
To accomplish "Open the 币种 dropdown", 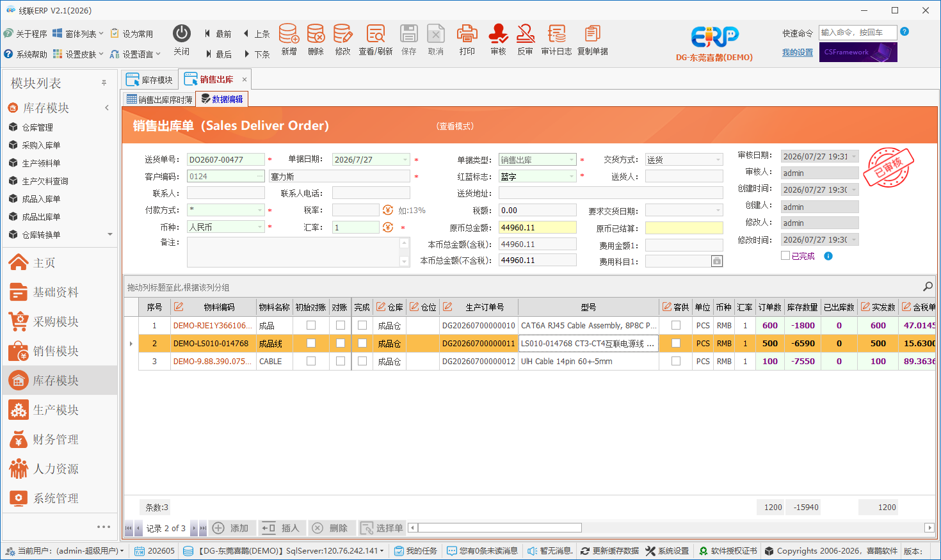I will click(x=260, y=227).
